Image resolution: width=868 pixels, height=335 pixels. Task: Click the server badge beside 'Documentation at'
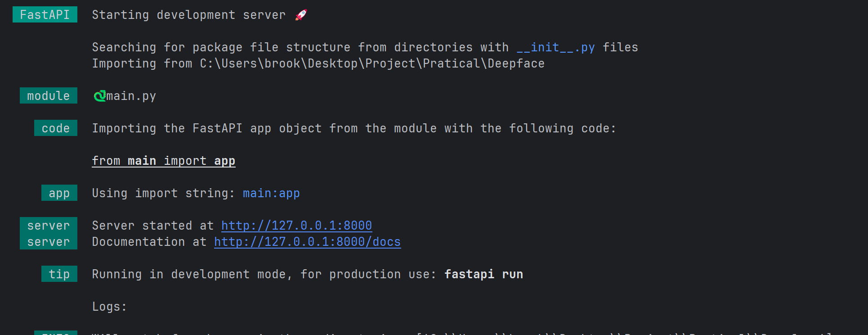point(49,242)
